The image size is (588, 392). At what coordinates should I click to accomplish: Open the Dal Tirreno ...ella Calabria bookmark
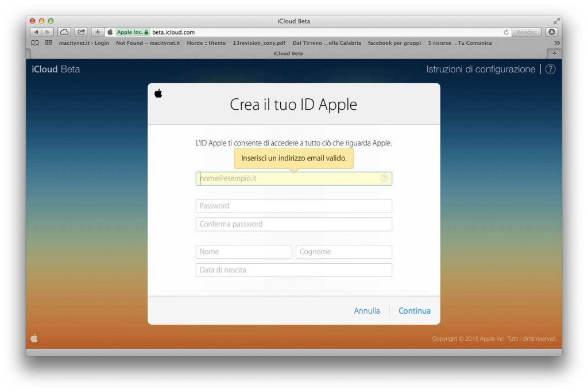327,43
